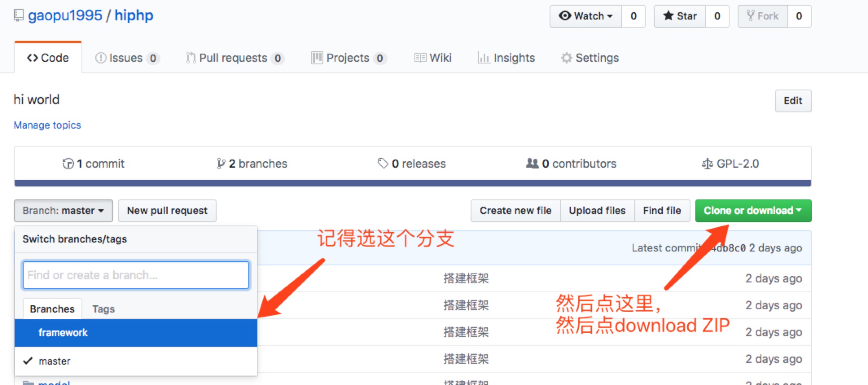Open the Projects tab

[349, 58]
